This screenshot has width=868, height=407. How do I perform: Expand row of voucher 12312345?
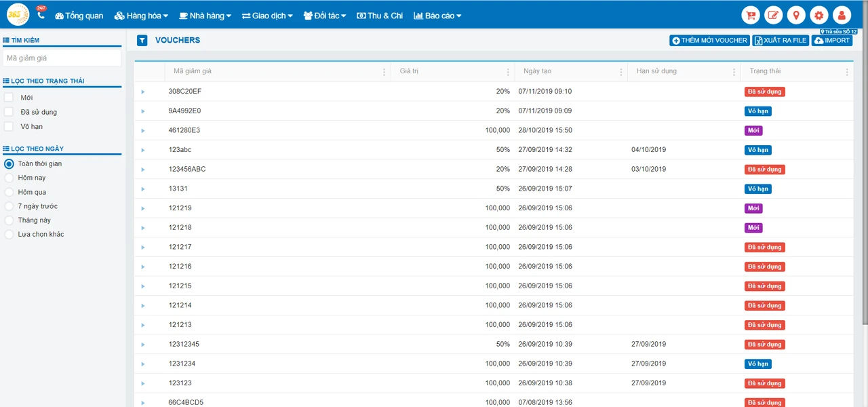(x=143, y=345)
